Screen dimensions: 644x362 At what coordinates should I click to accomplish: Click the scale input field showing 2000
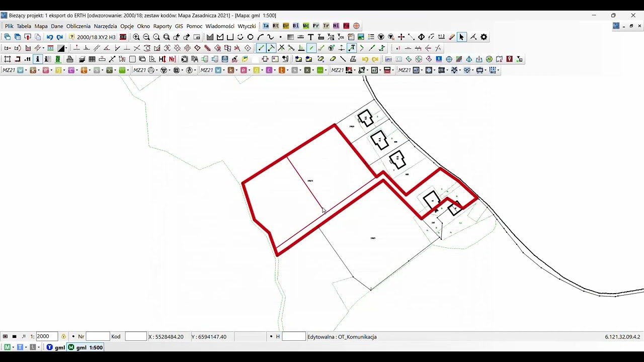(47, 336)
